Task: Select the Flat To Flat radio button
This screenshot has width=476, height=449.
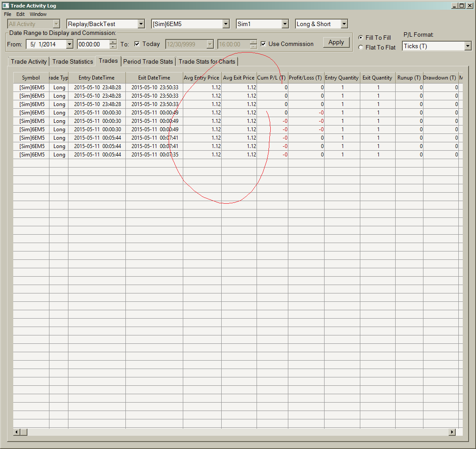Action: point(361,47)
